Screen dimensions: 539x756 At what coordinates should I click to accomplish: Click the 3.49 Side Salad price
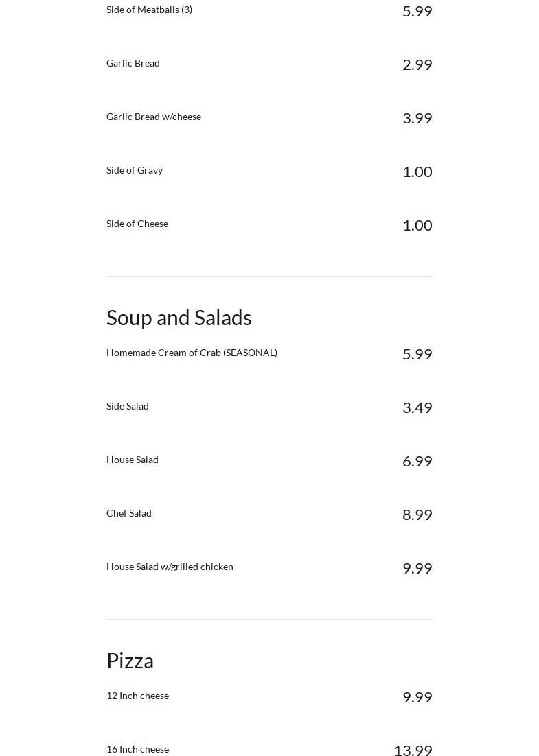(x=417, y=407)
